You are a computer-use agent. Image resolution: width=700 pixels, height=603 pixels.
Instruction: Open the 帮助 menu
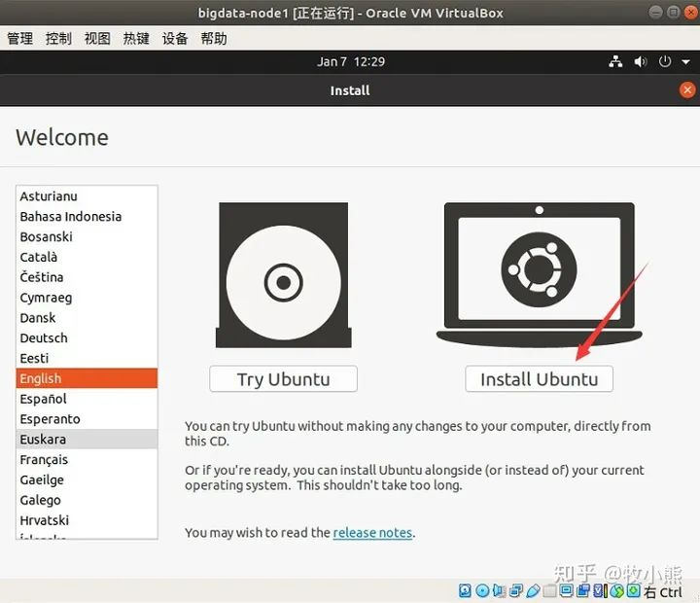click(213, 38)
